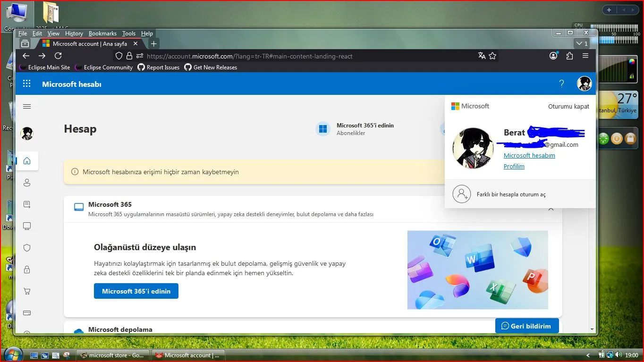Show site security info via padlock icon
This screenshot has width=644, height=362.
click(129, 56)
